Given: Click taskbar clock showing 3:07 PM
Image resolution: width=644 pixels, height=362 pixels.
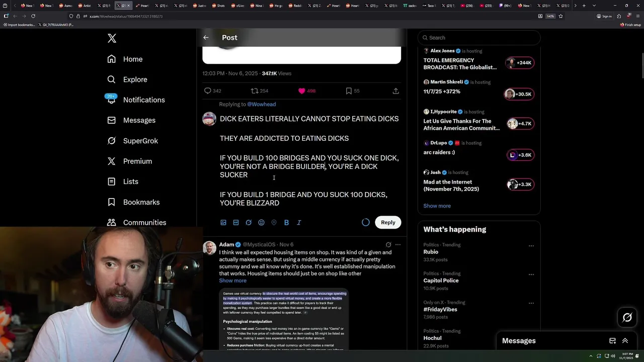Looking at the screenshot, I should (x=627, y=356).
